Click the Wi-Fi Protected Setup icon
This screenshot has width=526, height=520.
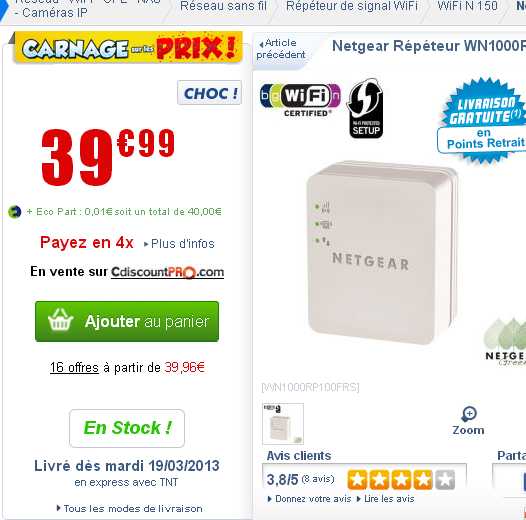point(365,108)
